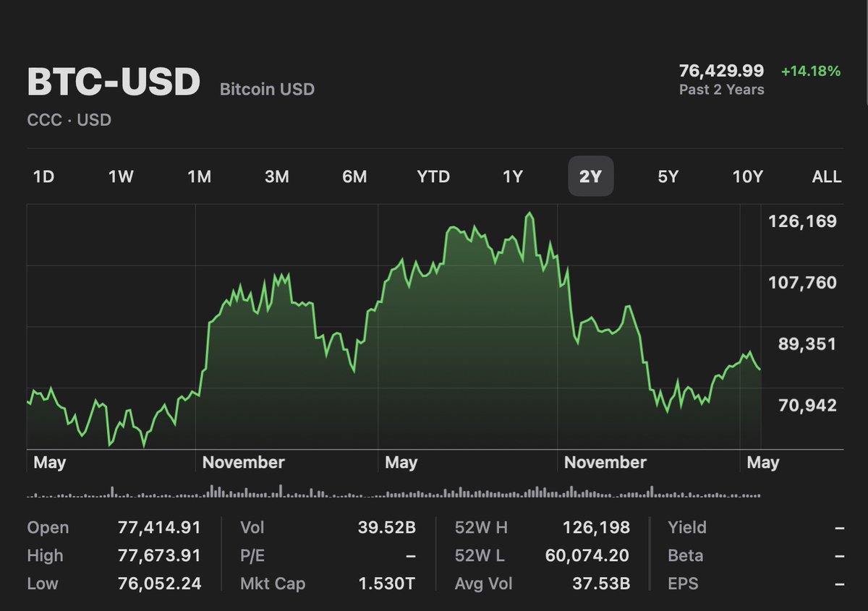Click the second November axis label

(x=605, y=462)
